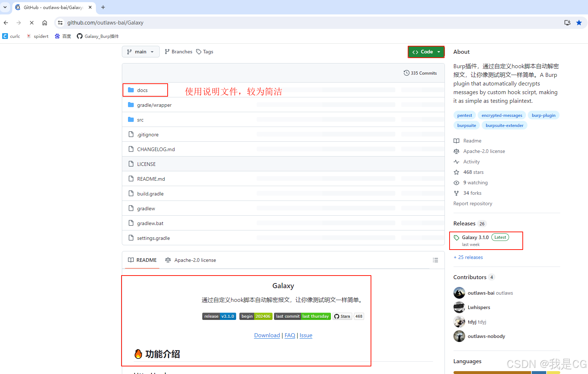Open the 335 Commits history
This screenshot has height=374, width=588.
[420, 73]
